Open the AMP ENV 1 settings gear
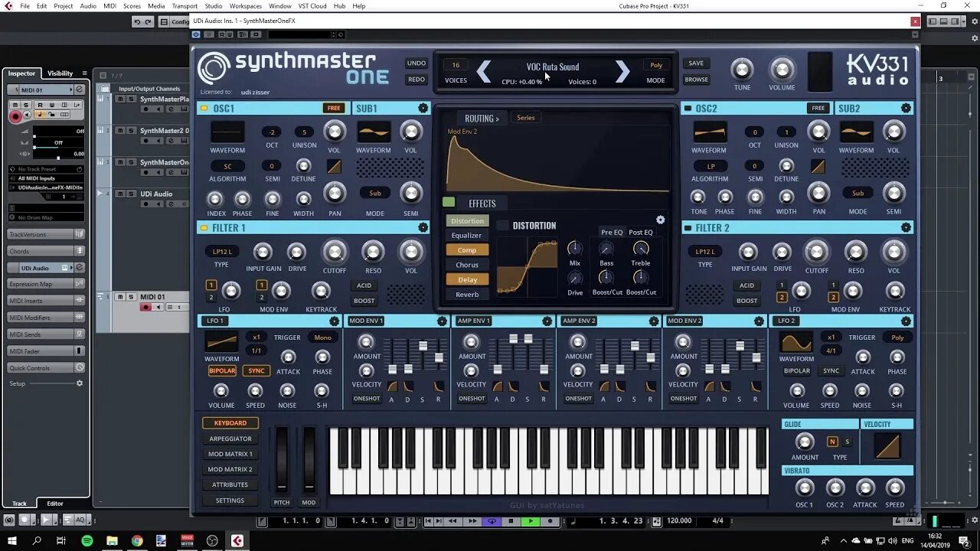Image resolution: width=980 pixels, height=551 pixels. [x=547, y=321]
